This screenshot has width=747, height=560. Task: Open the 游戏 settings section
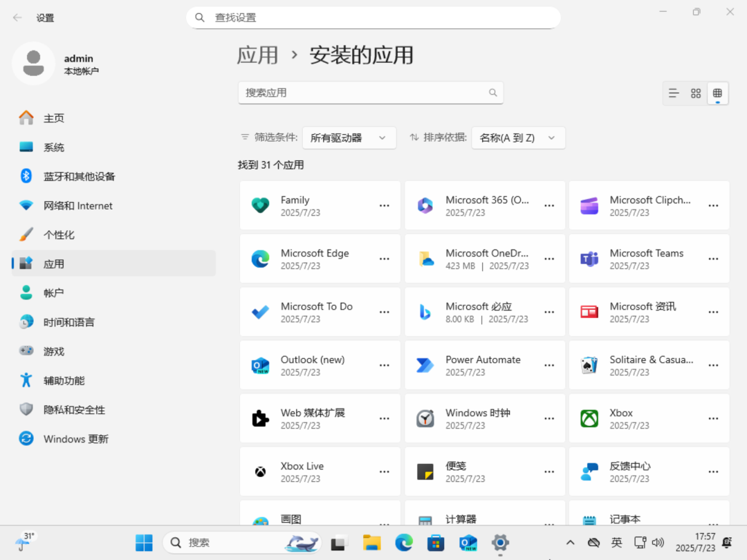coord(113,351)
